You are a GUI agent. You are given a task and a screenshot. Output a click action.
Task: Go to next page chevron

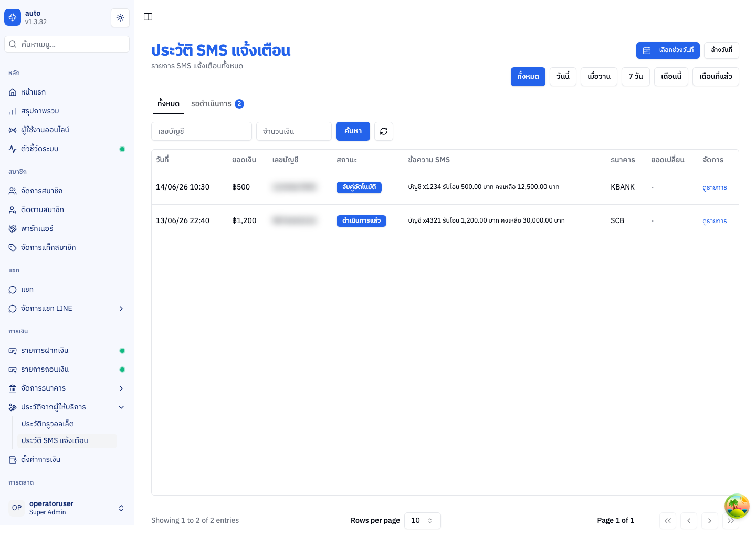pos(710,521)
